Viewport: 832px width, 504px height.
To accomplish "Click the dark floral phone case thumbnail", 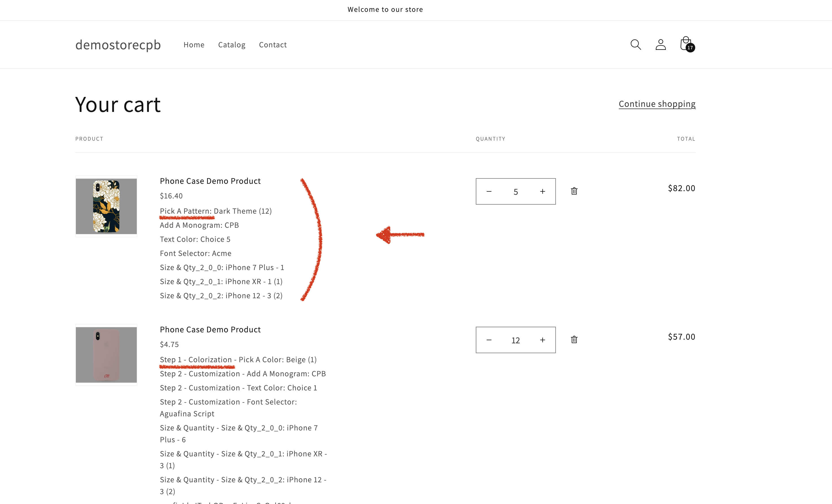I will point(106,206).
